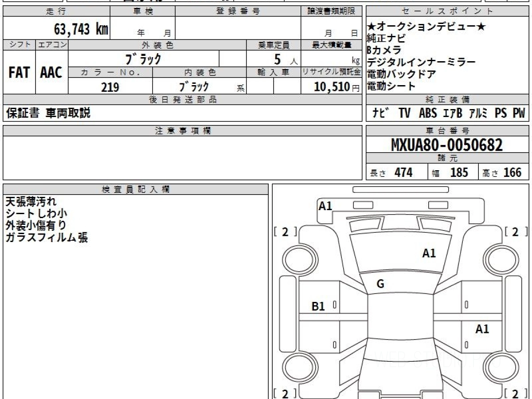Select the ガラスフィルム張 inspector note
532x399 pixels.
point(47,237)
